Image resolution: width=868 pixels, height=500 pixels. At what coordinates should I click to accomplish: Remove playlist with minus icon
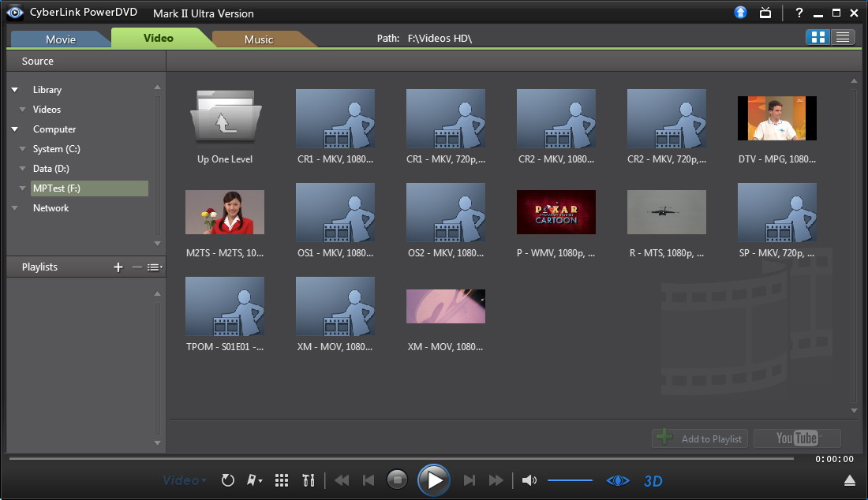(137, 267)
